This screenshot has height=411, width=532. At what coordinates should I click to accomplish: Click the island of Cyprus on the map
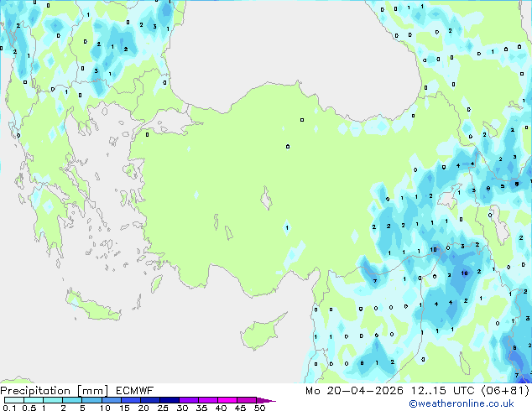click(261, 333)
